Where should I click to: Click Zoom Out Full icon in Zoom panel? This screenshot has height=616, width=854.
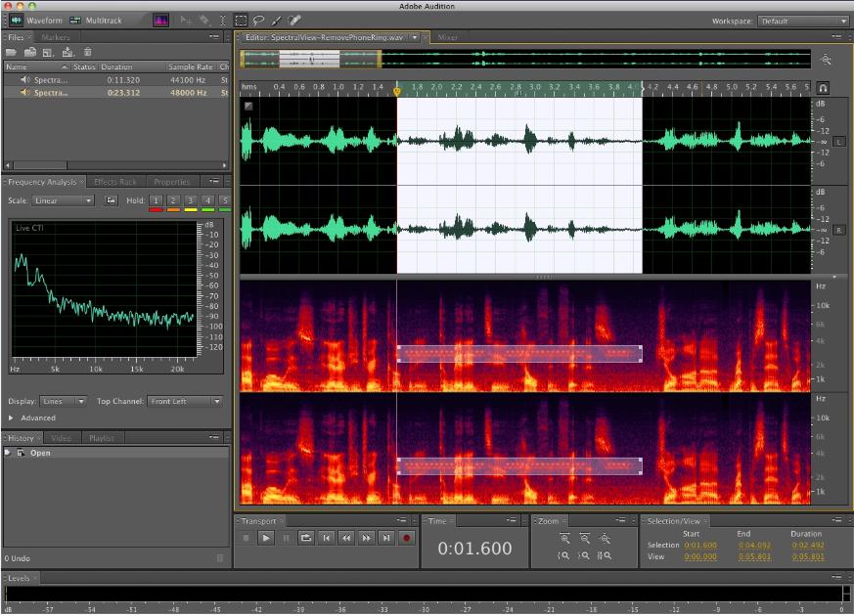[605, 538]
